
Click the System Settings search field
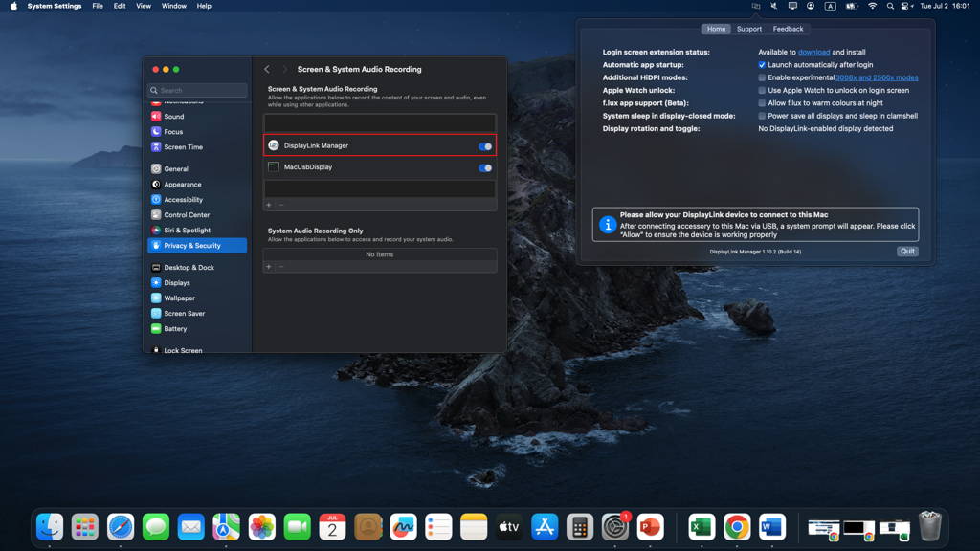coord(197,91)
